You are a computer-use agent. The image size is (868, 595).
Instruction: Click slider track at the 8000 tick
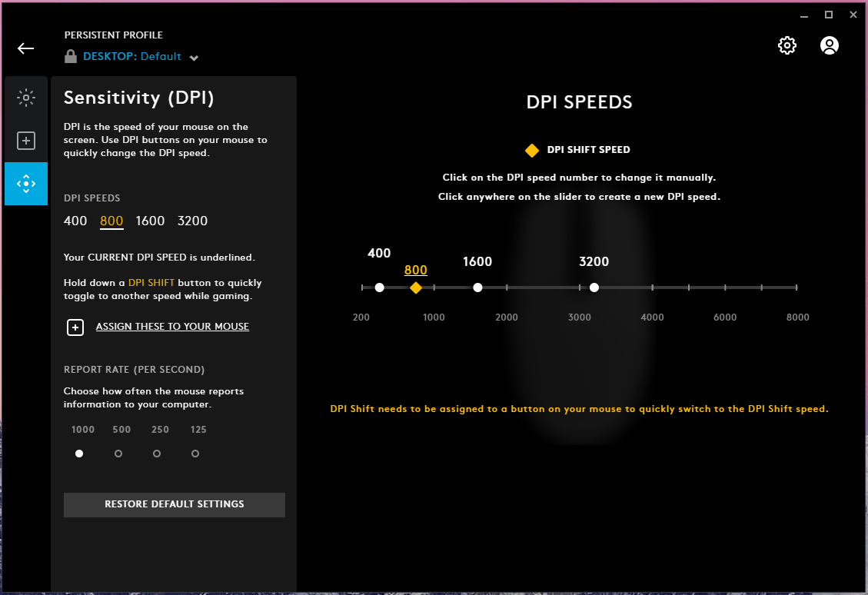coord(796,288)
